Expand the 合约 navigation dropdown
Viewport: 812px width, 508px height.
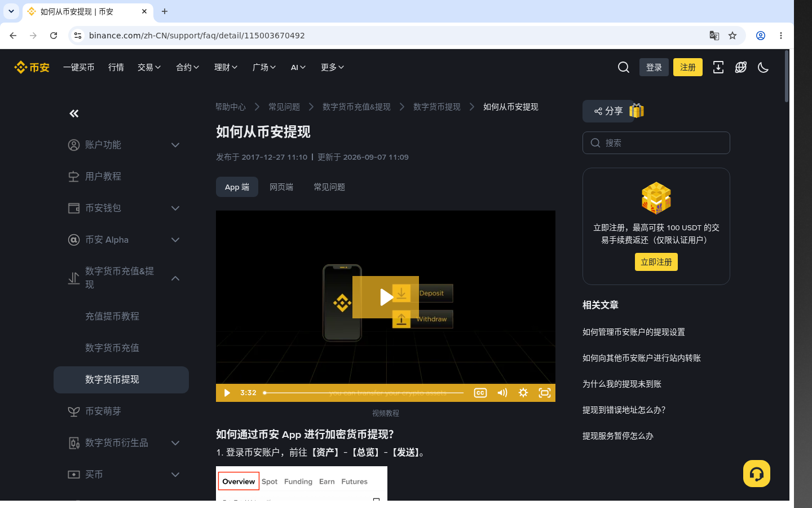click(x=188, y=67)
